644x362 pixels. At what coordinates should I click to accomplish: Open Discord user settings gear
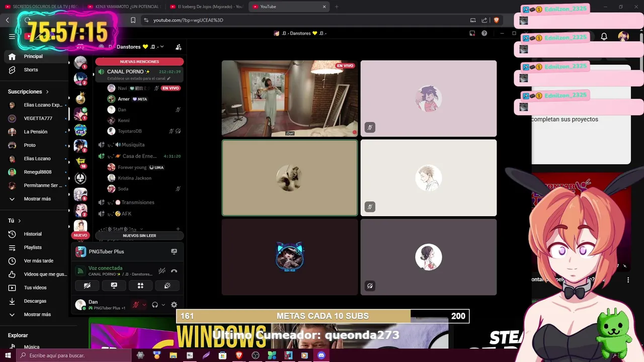[174, 305]
